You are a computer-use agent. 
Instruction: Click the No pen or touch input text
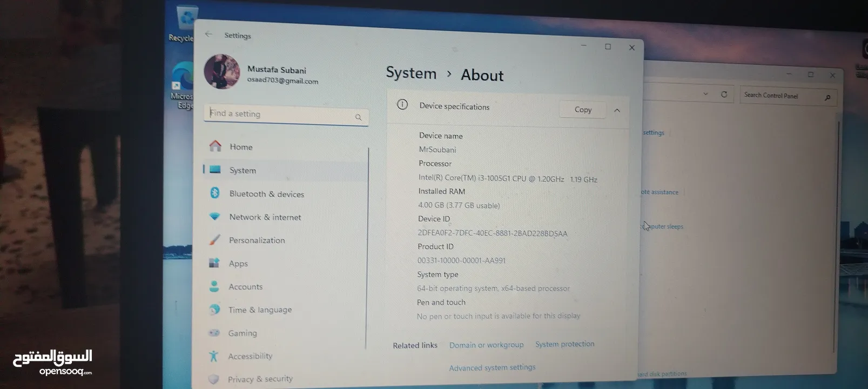(x=498, y=316)
